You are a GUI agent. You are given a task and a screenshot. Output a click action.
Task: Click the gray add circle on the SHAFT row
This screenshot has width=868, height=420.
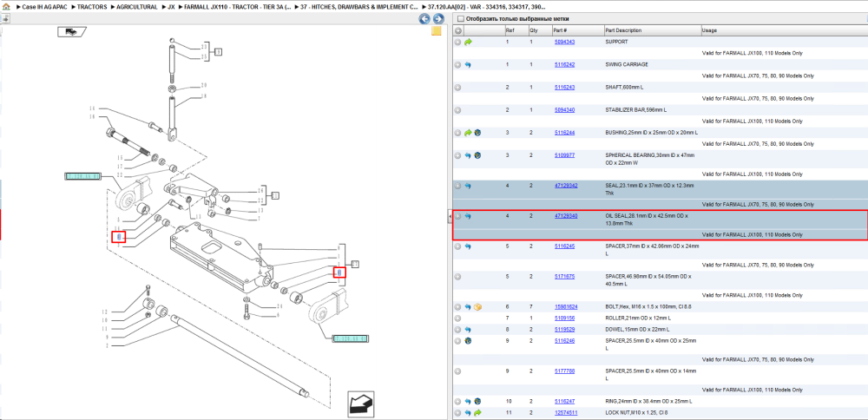(457, 88)
